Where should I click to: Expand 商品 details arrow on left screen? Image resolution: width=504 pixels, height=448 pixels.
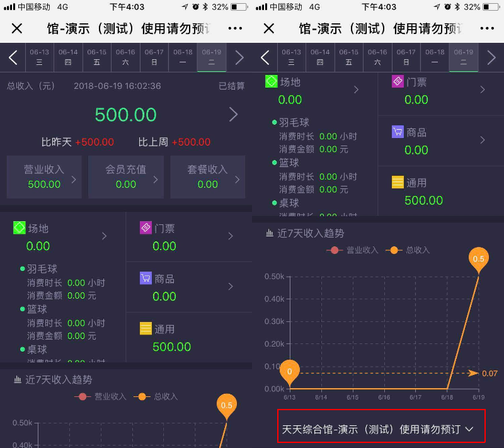point(231,286)
